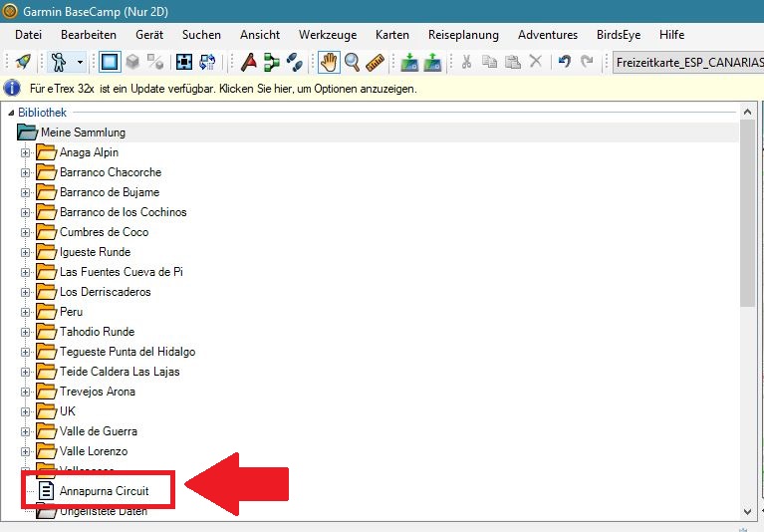
Task: Click the eTrex 32x update notification text
Action: pos(223,89)
